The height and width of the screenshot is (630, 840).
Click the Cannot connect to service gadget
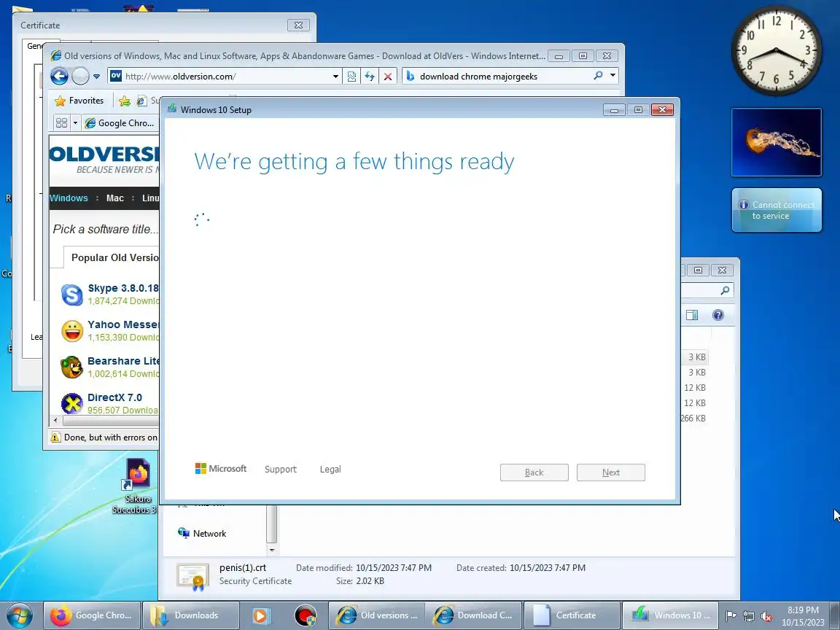[777, 210]
